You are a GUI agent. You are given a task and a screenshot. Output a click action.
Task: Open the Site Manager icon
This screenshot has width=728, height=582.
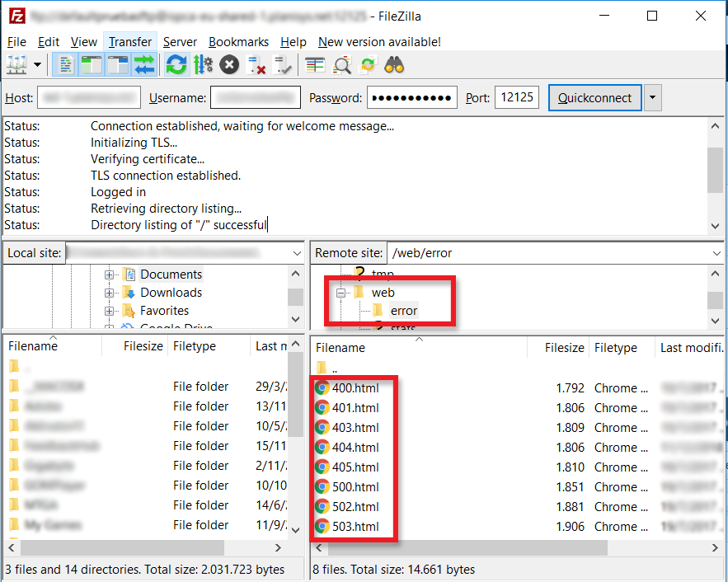click(16, 65)
